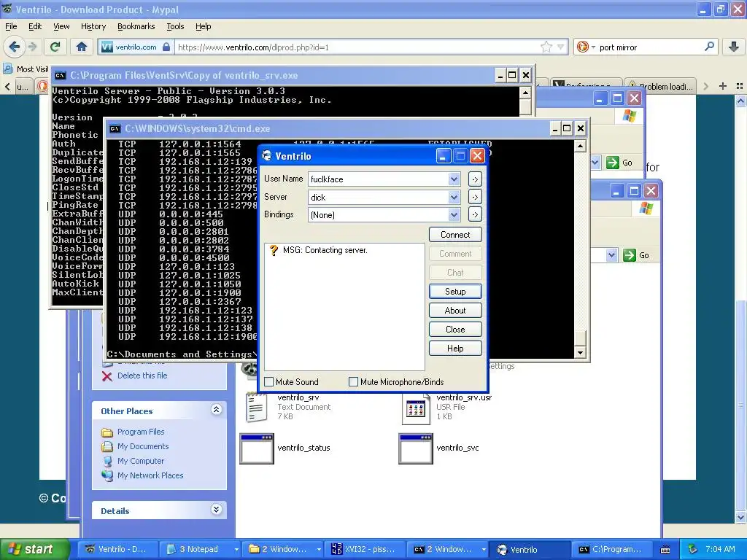Click the green tray icon beside the clock
This screenshot has width=747, height=560.
coord(692,549)
